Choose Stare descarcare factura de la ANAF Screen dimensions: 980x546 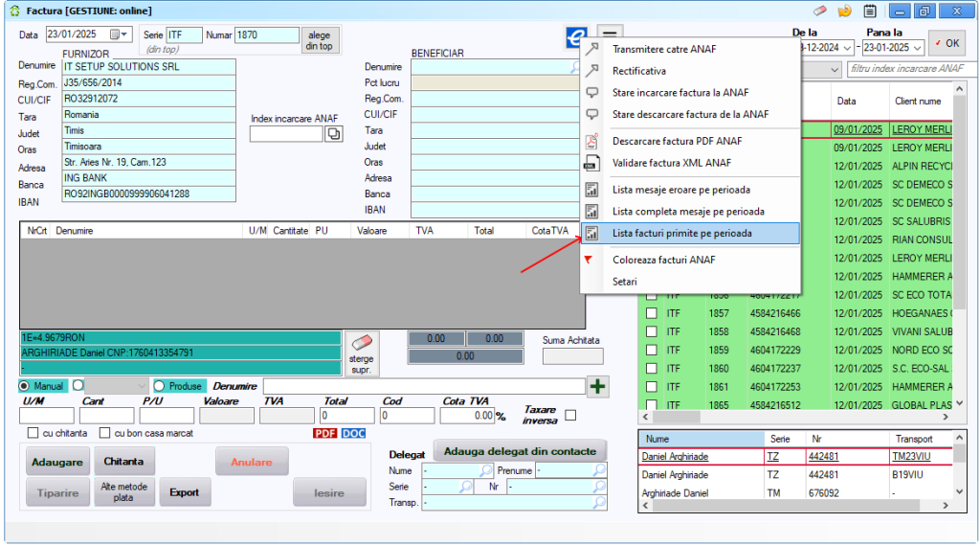point(691,114)
